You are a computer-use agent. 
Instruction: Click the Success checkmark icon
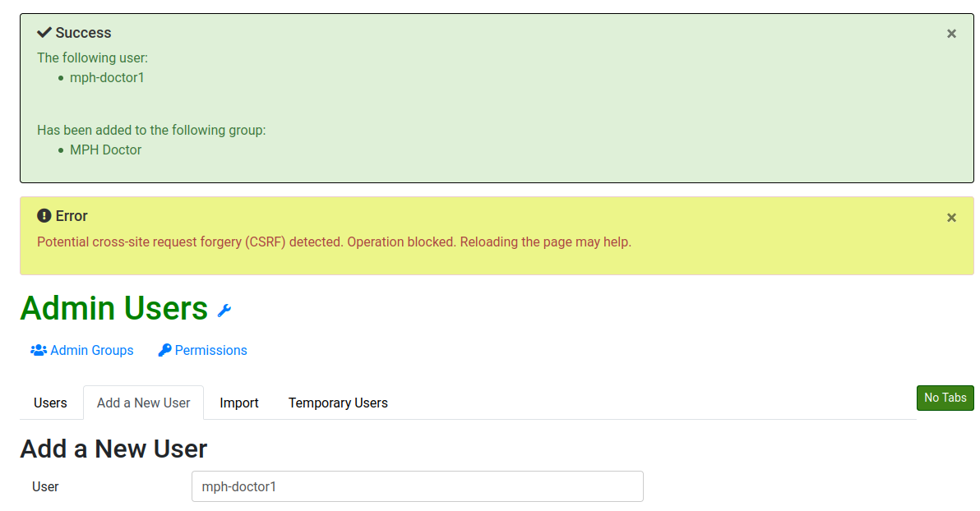coord(44,33)
